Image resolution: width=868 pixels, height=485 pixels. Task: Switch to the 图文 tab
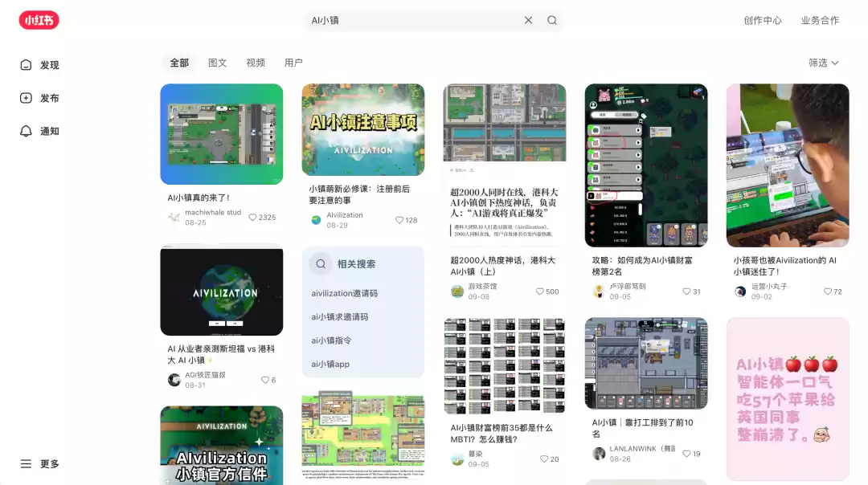(217, 63)
